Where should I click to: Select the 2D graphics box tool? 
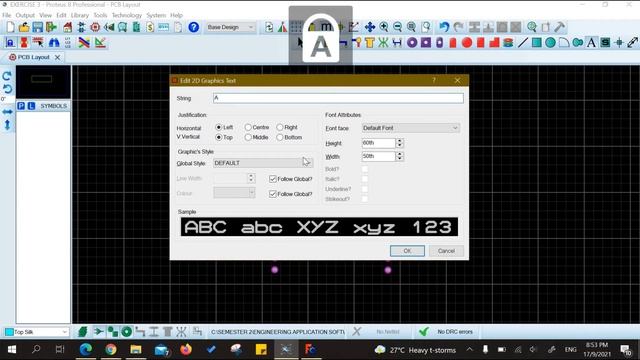click(x=536, y=42)
